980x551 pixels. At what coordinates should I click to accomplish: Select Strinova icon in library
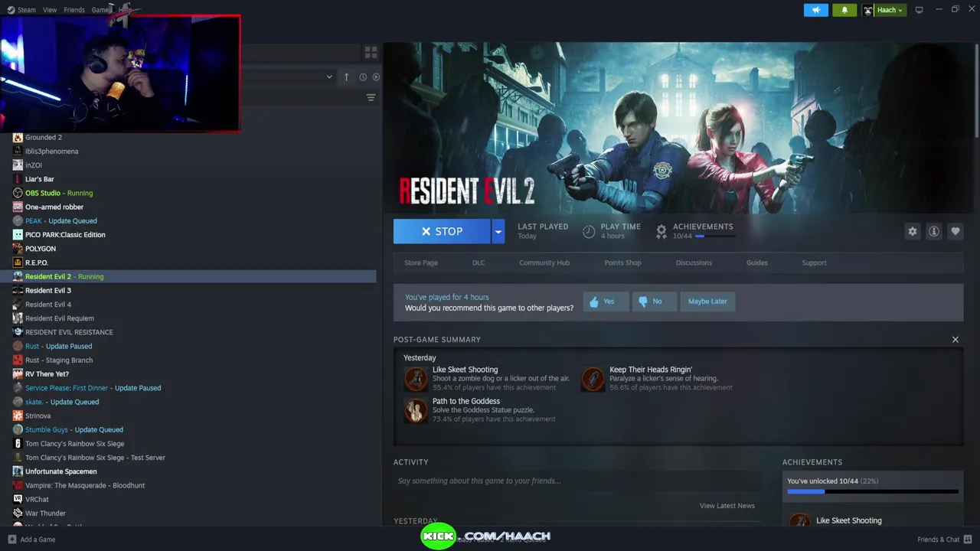coord(18,416)
